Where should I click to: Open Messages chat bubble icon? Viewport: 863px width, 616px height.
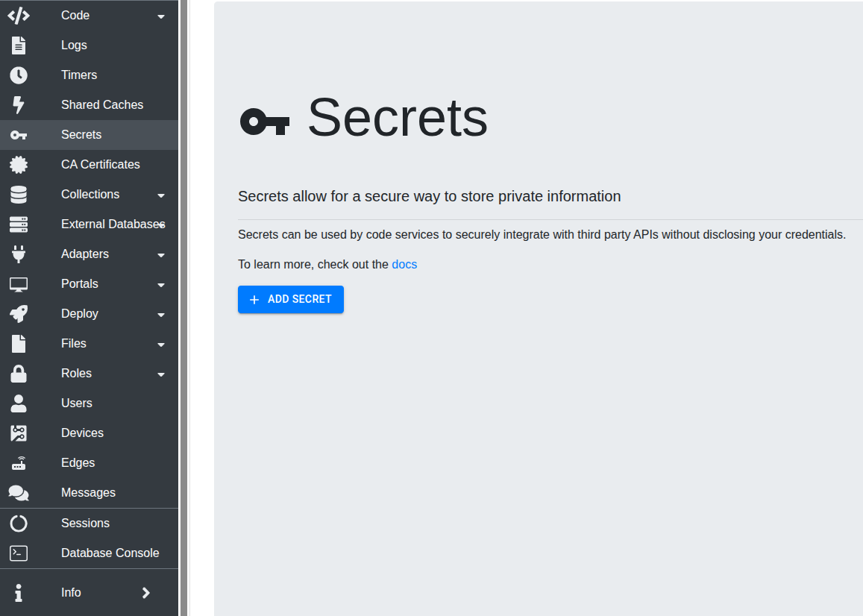coord(19,493)
